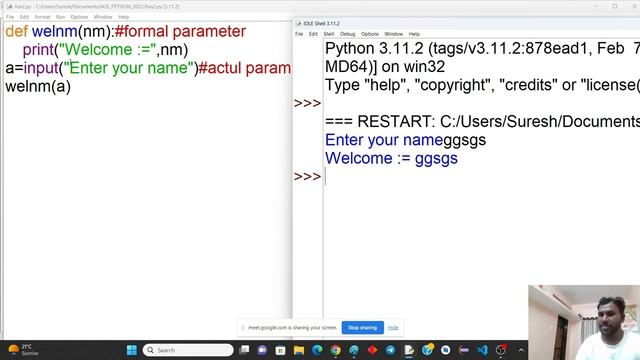Screen dimensions: 640x360
Task: Click 'welnm(a)' call line in editor
Action: coord(38,87)
